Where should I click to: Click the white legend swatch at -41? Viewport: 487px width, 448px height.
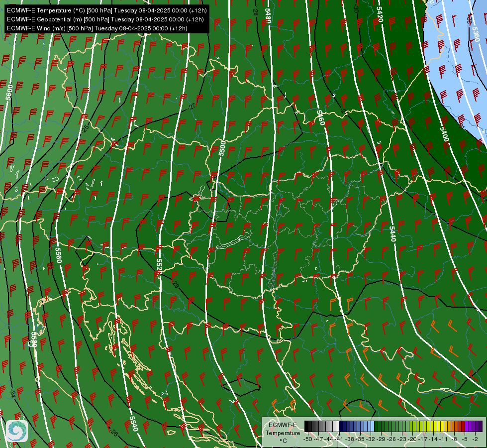coord(338,426)
